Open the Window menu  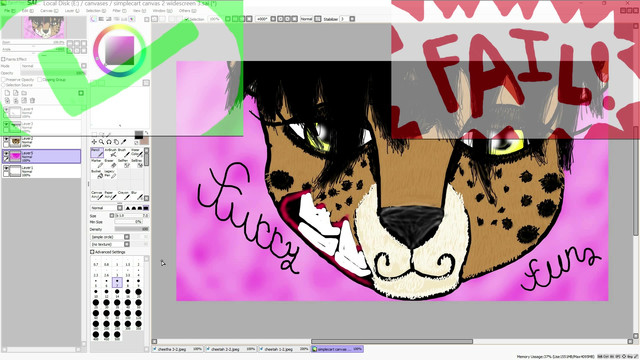[161, 11]
